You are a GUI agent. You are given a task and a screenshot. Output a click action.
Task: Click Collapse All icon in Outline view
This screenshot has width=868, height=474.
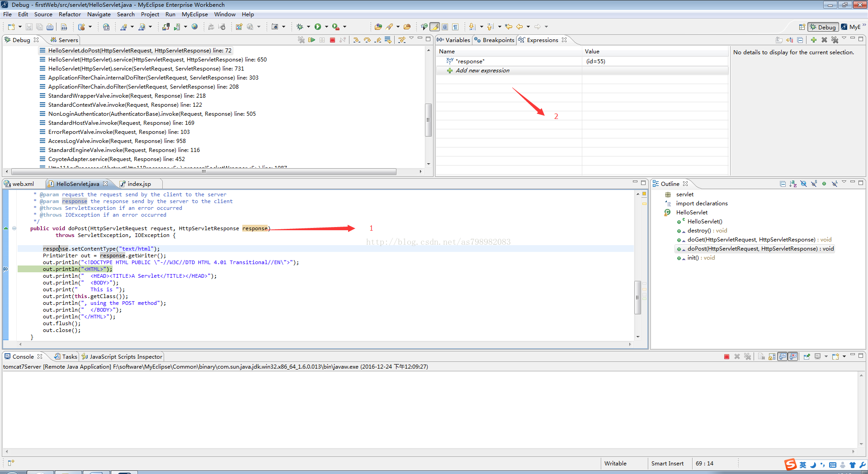point(783,184)
